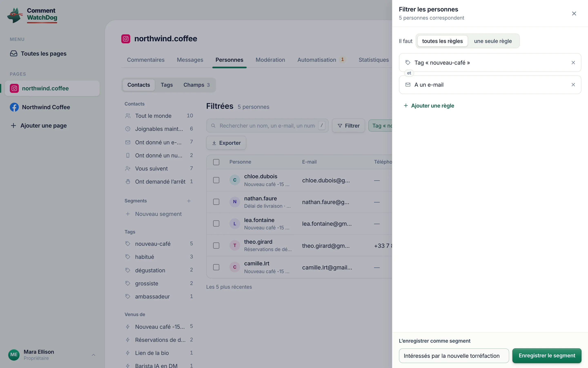Open the Filtrer button
588x368 pixels.
[349, 126]
